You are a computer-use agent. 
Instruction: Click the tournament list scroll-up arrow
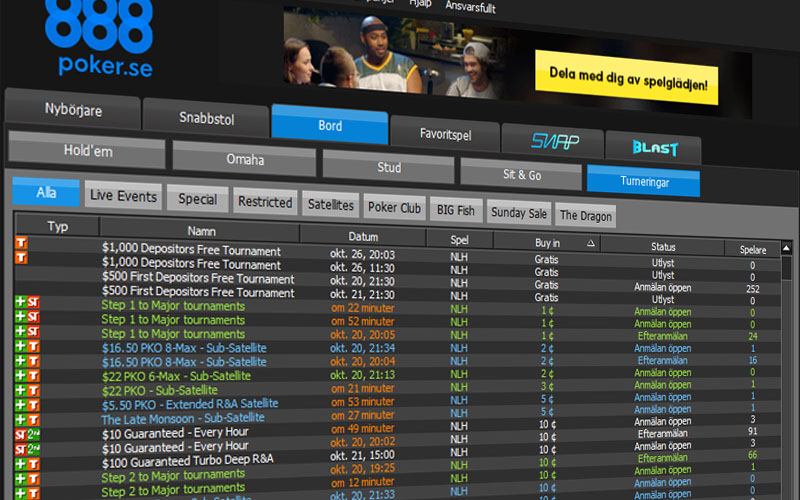click(x=786, y=248)
